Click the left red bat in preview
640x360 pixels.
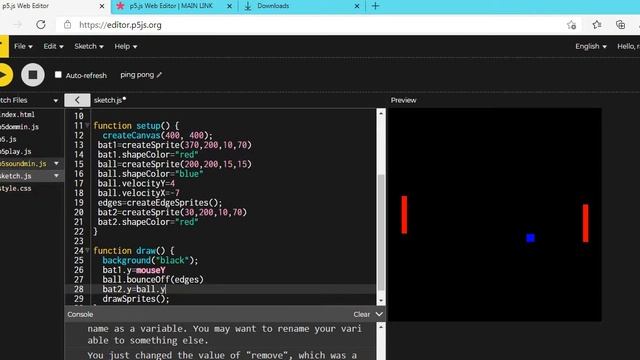404,215
